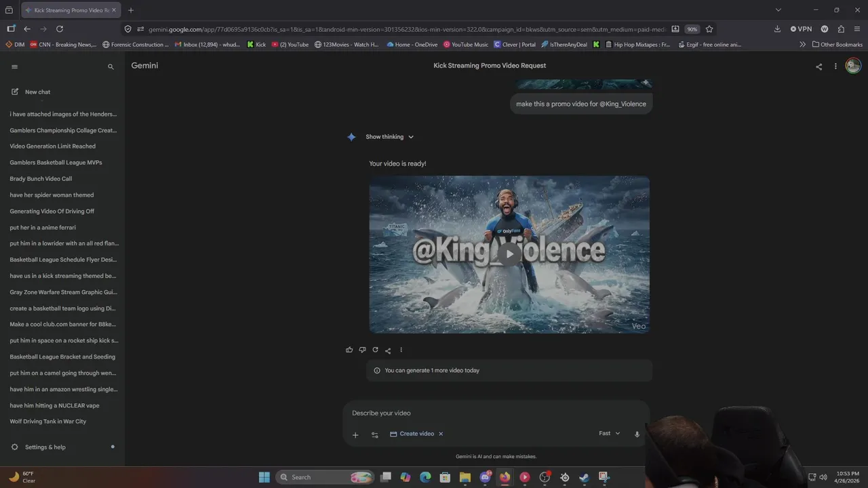This screenshot has width=868, height=488.
Task: Click the Describe your video input field
Action: click(x=495, y=413)
